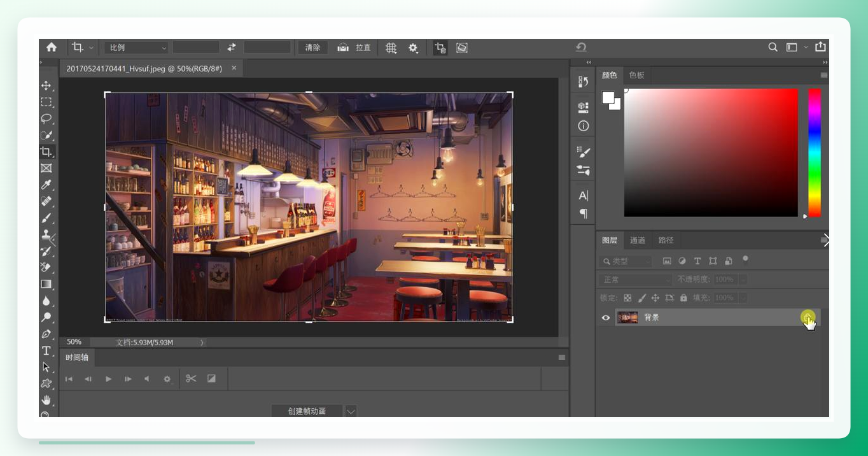Image resolution: width=868 pixels, height=456 pixels.
Task: Select the Gradient tool
Action: click(46, 284)
